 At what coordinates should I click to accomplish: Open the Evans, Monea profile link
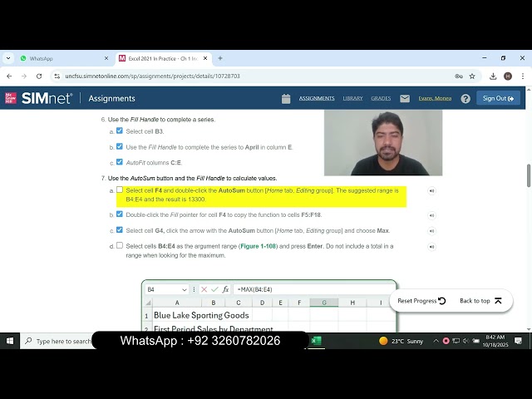click(435, 98)
